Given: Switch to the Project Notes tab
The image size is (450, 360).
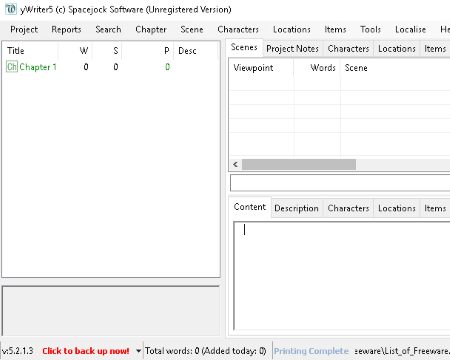Looking at the screenshot, I should (x=292, y=49).
